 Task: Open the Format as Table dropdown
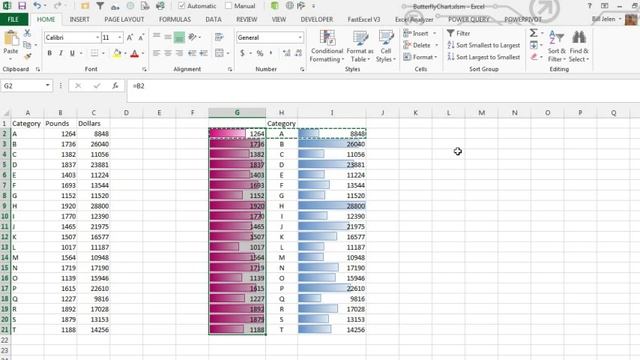click(x=360, y=46)
